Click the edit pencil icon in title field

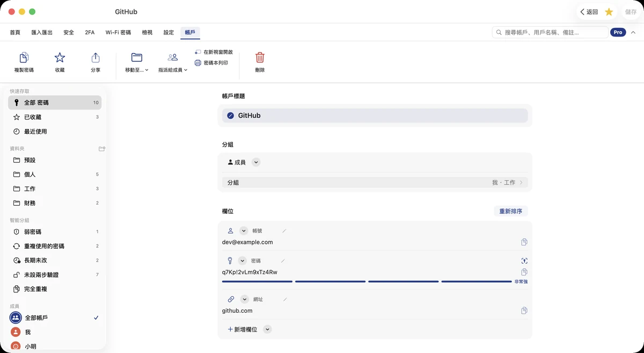pos(231,116)
